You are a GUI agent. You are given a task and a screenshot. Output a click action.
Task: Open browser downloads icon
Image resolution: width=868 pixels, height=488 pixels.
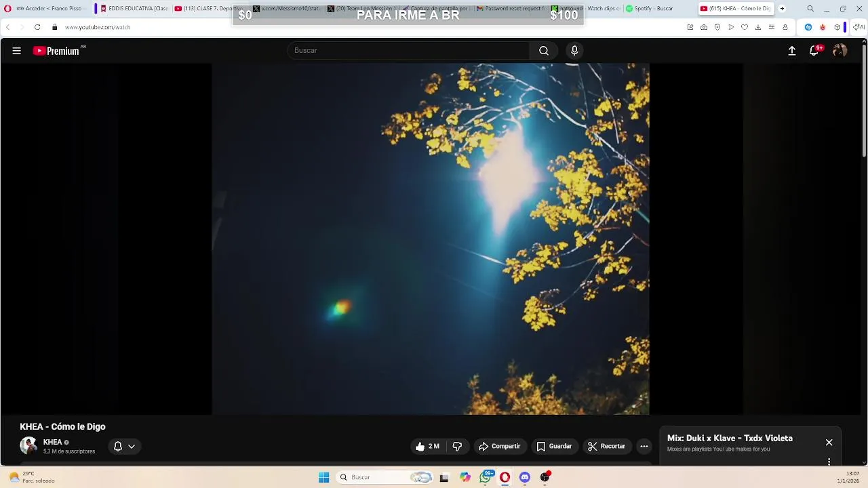758,27
